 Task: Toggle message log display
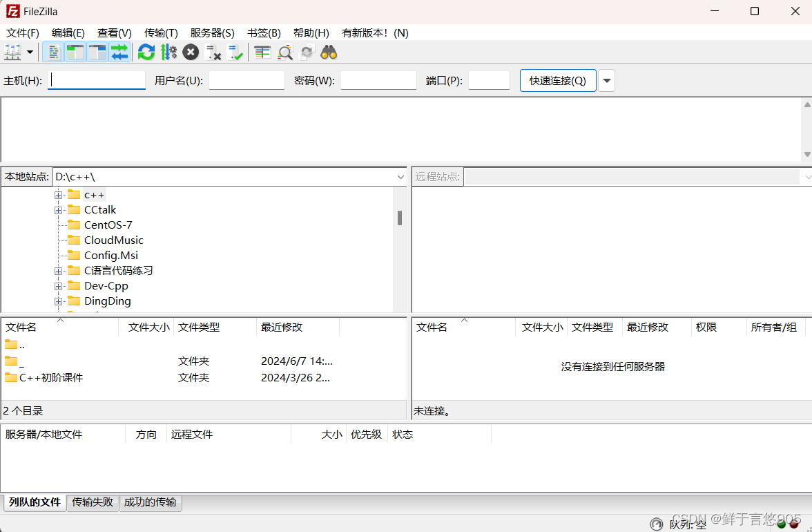tap(53, 53)
